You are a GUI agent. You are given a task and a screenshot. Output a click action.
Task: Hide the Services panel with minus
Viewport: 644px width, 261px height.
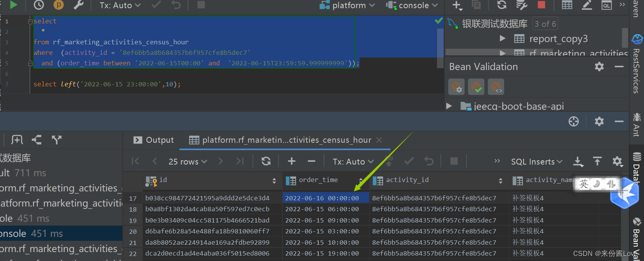click(619, 121)
